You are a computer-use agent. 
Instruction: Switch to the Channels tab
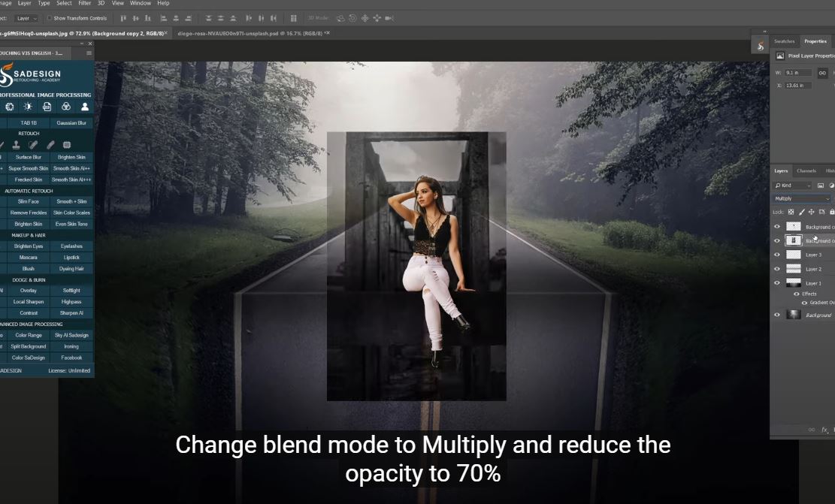806,171
